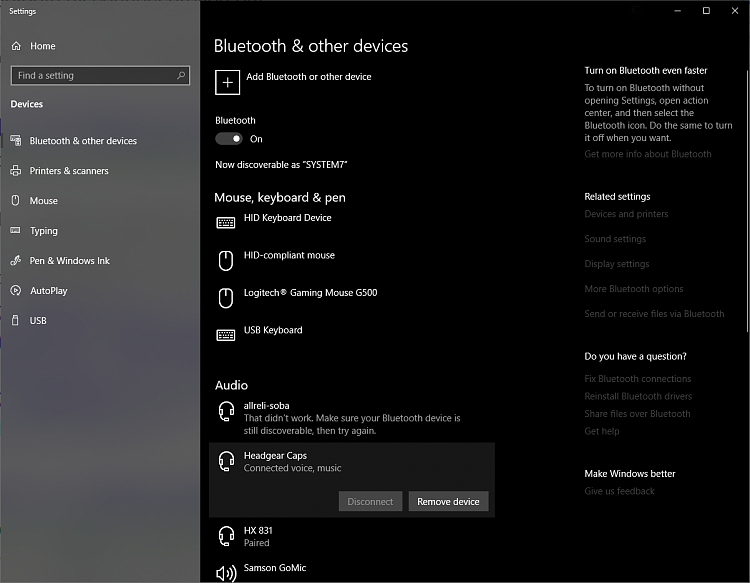The height and width of the screenshot is (583, 750).
Task: Select the allreli-soba audio device
Action: click(352, 418)
